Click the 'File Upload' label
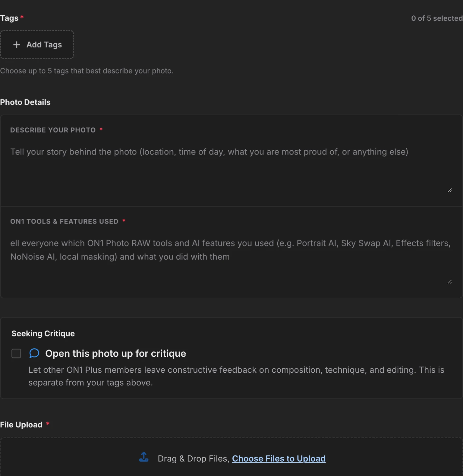 [x=21, y=425]
